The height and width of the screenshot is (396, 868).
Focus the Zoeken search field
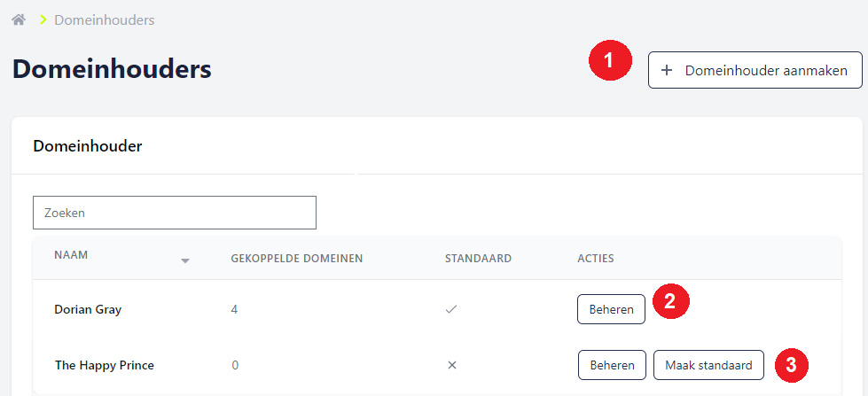[x=175, y=213]
